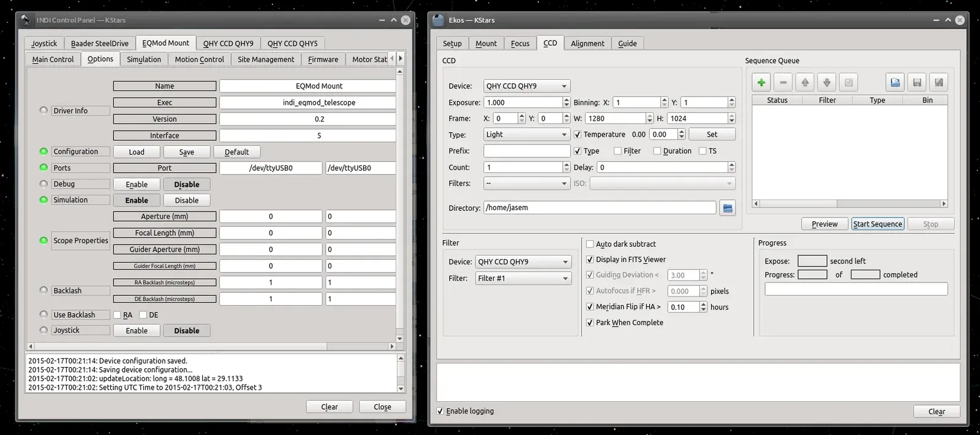The height and width of the screenshot is (435, 980).
Task: Click the INDI options vertical scrollbar
Action: coord(400,205)
